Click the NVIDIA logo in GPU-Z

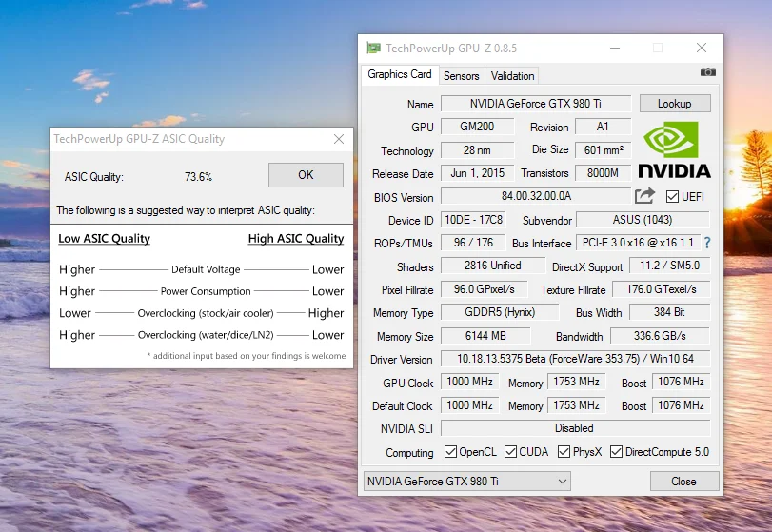pyautogui.click(x=674, y=149)
